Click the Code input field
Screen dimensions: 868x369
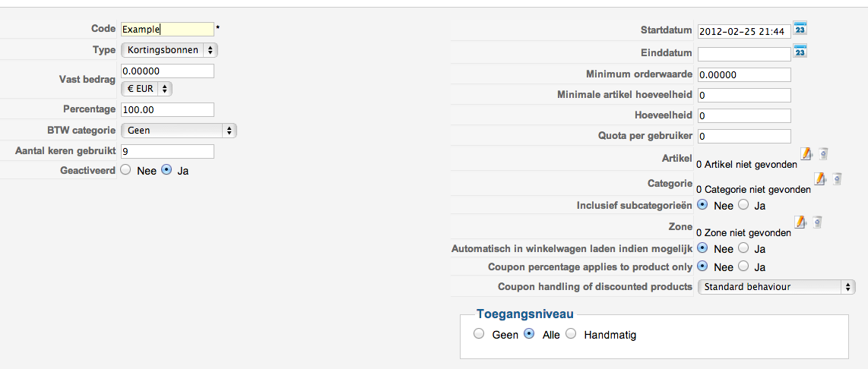pos(167,30)
